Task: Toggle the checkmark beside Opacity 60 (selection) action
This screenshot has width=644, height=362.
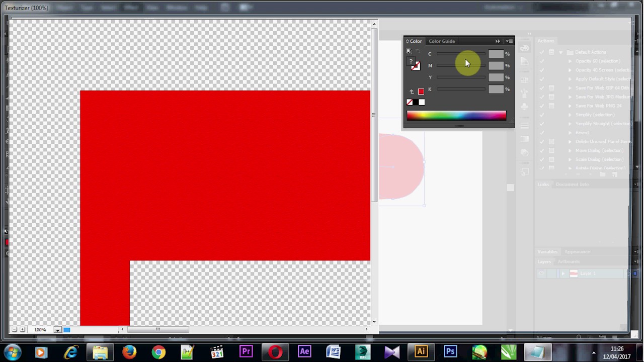Action: coord(542,61)
